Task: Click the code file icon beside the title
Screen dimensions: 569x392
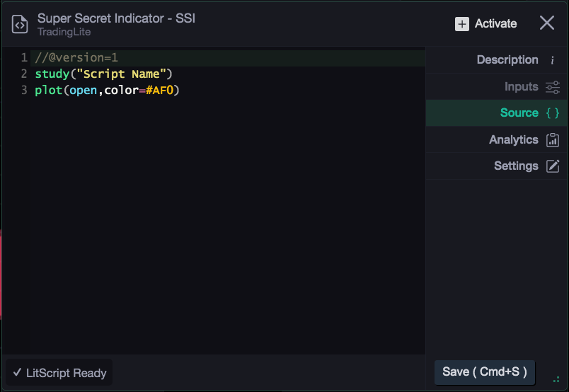Action: coord(20,24)
